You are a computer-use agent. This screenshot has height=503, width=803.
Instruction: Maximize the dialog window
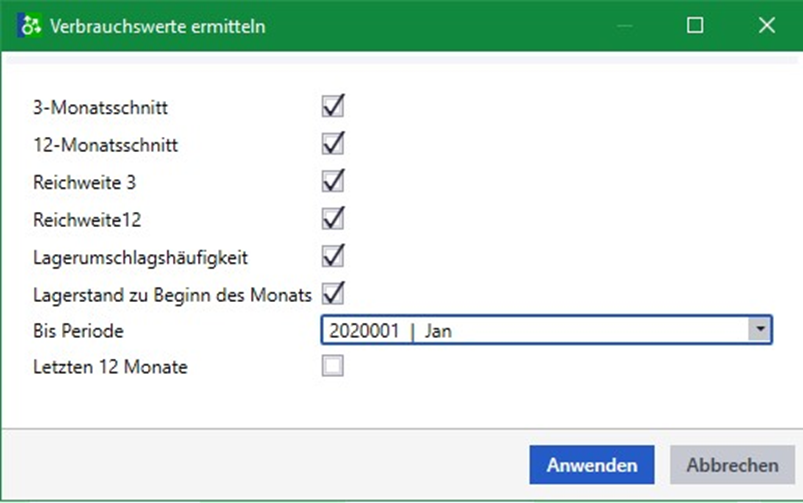coord(695,26)
